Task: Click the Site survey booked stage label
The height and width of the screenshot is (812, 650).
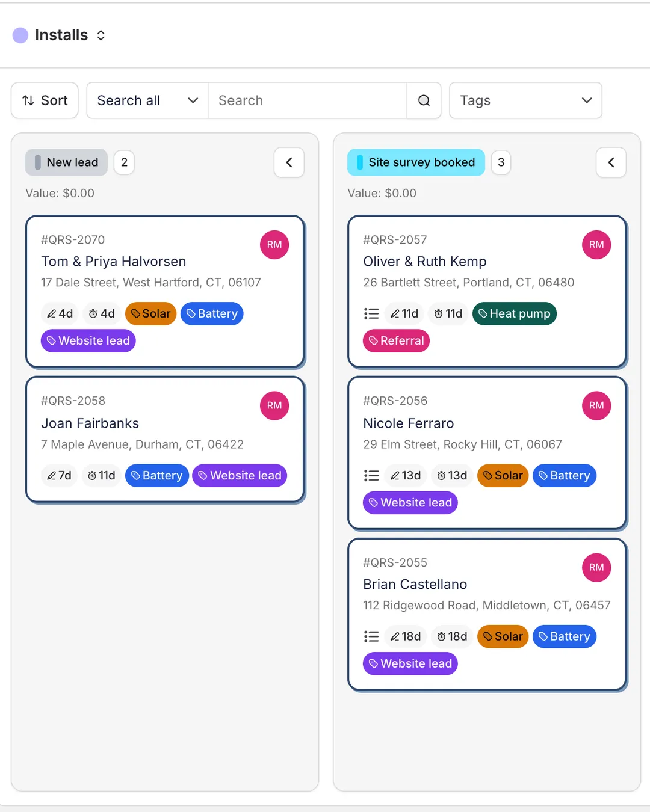Action: (416, 162)
